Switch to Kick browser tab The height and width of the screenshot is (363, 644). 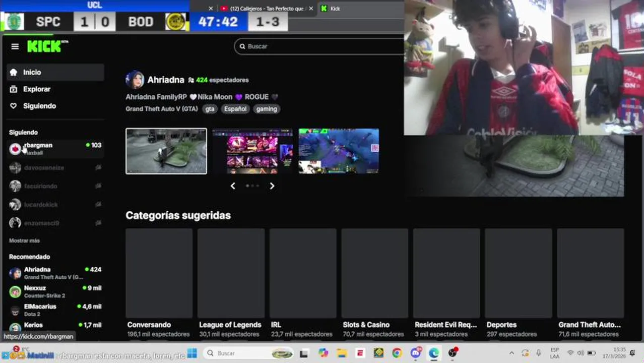pos(360,9)
